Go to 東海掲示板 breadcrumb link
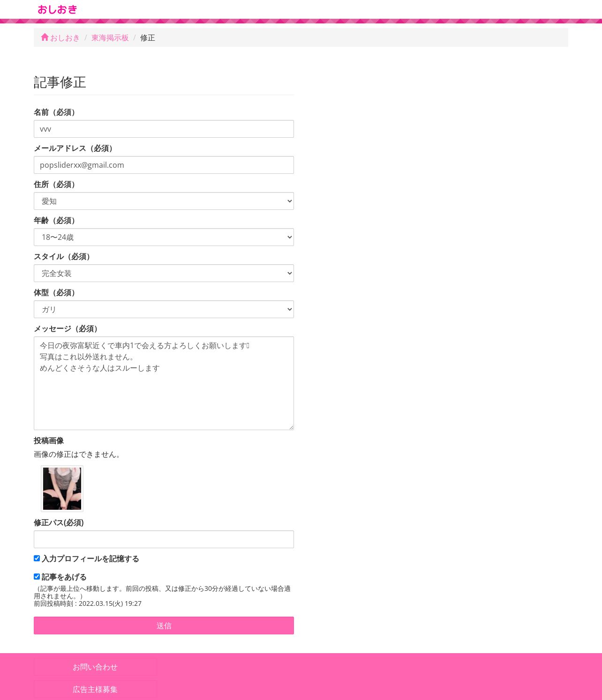Image resolution: width=602 pixels, height=700 pixels. pyautogui.click(x=110, y=37)
